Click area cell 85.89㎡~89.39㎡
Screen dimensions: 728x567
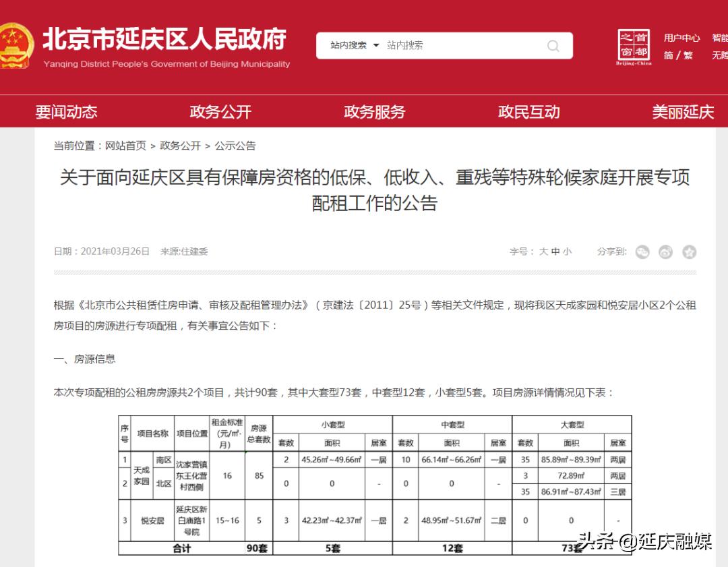(x=571, y=460)
